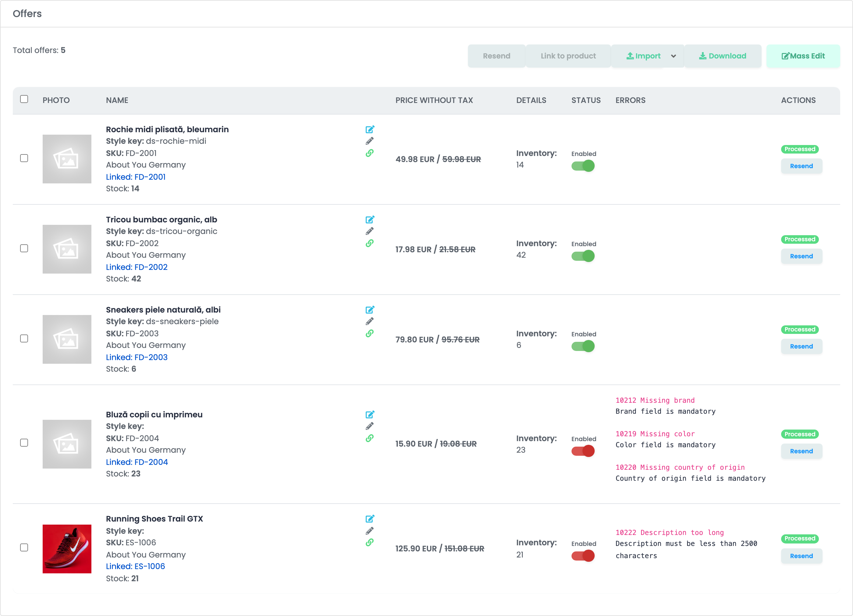The height and width of the screenshot is (616, 853).
Task: Click placeholder photo of Sneakers piele naturală
Action: click(67, 339)
